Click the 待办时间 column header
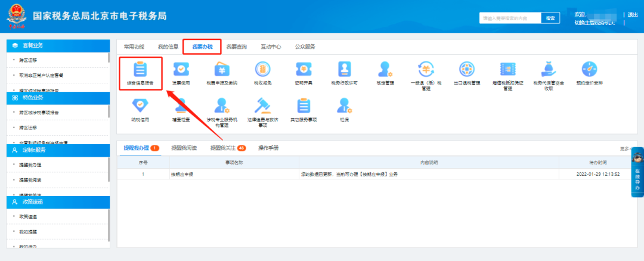The height and width of the screenshot is (261, 644). 598,163
